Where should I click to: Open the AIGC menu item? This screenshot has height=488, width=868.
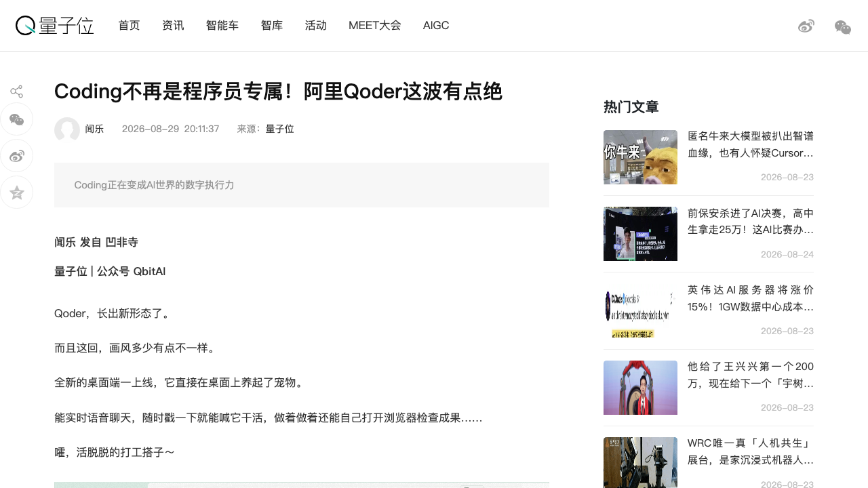click(436, 26)
